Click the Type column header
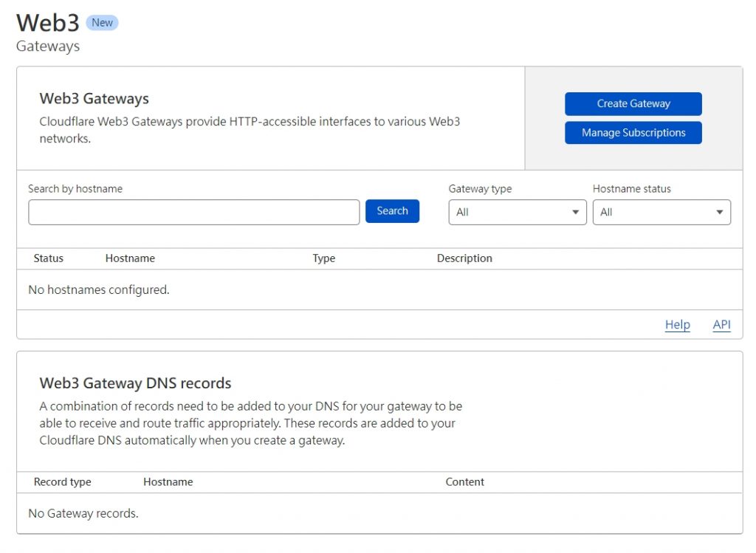The height and width of the screenshot is (553, 756). tap(323, 258)
